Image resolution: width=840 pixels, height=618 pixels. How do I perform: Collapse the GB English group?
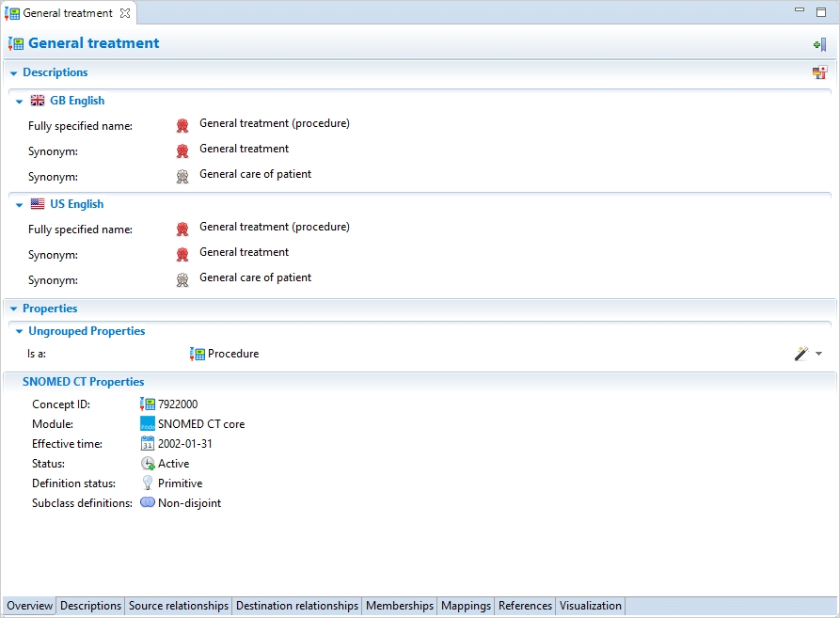point(19,101)
